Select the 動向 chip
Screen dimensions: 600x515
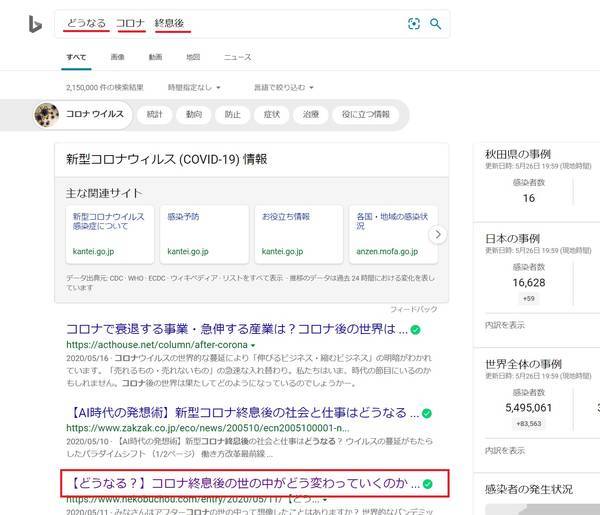(x=194, y=114)
